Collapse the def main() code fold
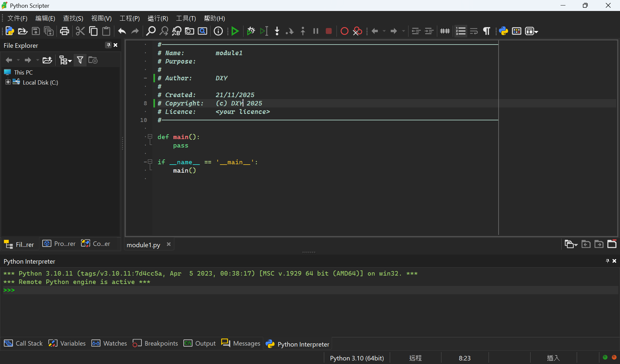Screen dimensions: 620x364 click(150, 137)
